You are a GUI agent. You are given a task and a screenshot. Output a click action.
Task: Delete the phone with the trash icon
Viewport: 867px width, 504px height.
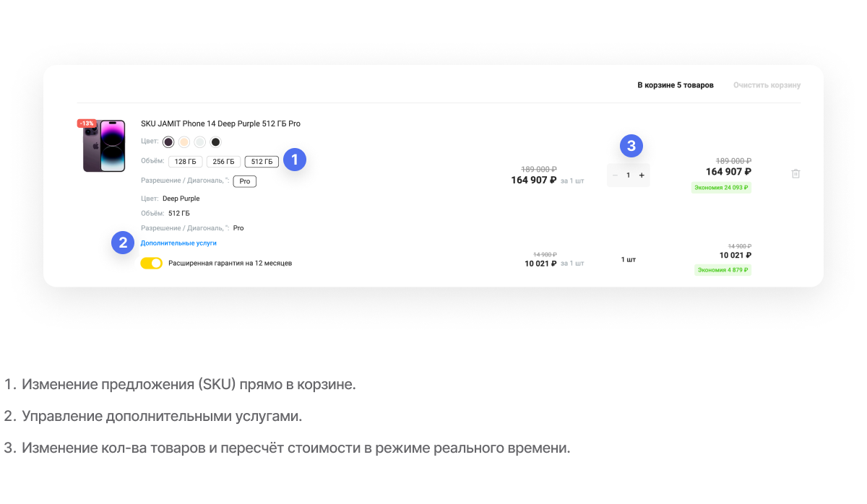pos(795,174)
